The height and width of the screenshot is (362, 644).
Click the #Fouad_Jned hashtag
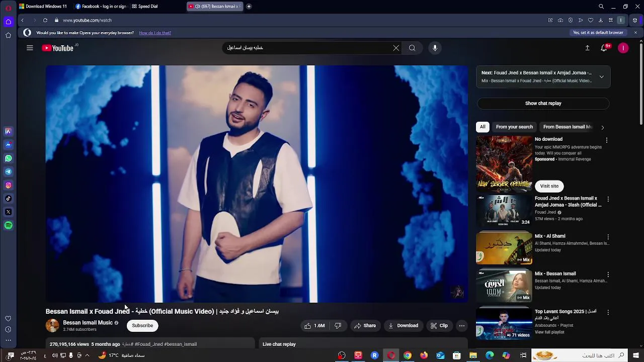(148, 344)
